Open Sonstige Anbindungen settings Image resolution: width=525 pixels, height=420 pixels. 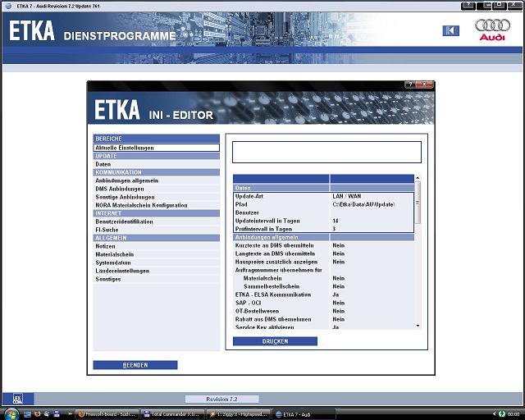[x=157, y=197]
